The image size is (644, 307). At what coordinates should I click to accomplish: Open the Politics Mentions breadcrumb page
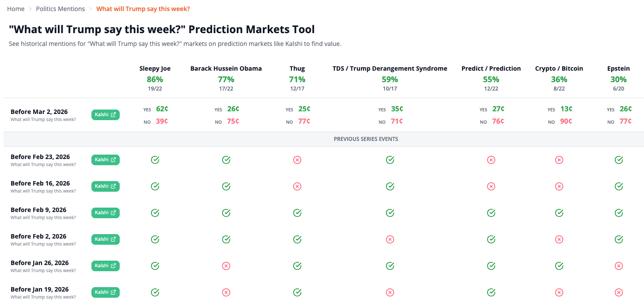coord(60,8)
